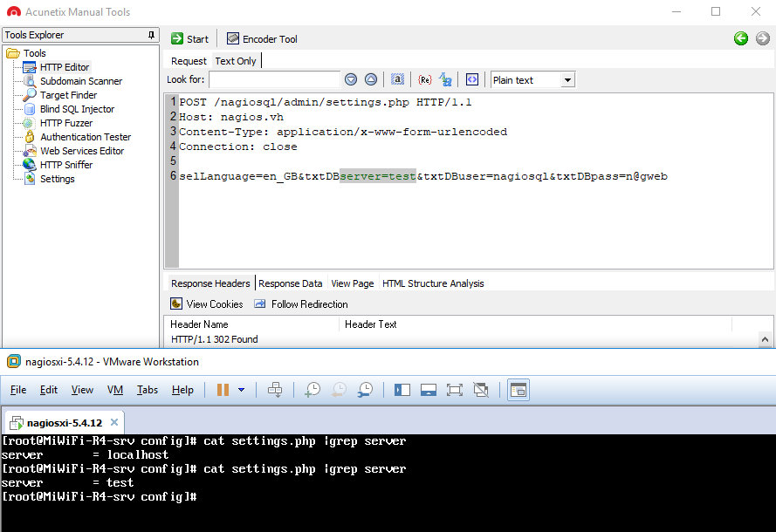Open Settings in the tools tree
Image resolution: width=776 pixels, height=532 pixels.
tap(58, 179)
